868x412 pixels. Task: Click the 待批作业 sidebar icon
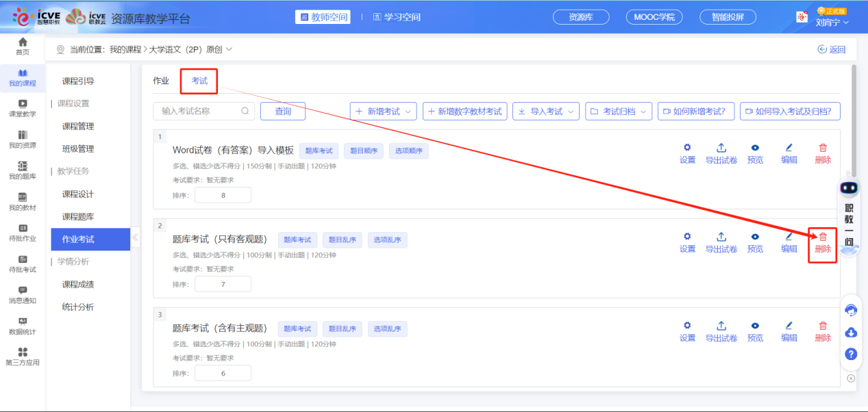click(23, 232)
